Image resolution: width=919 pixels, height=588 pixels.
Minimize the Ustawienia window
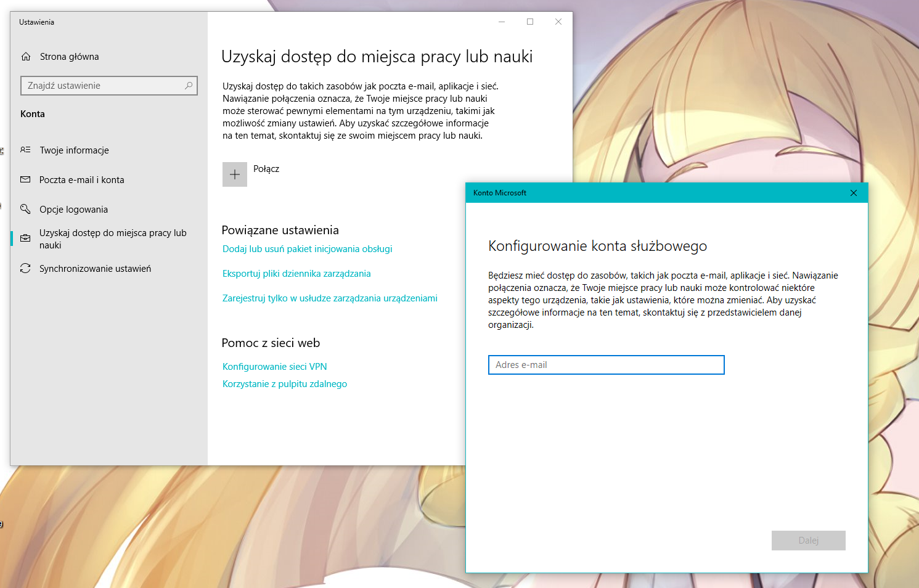(502, 22)
